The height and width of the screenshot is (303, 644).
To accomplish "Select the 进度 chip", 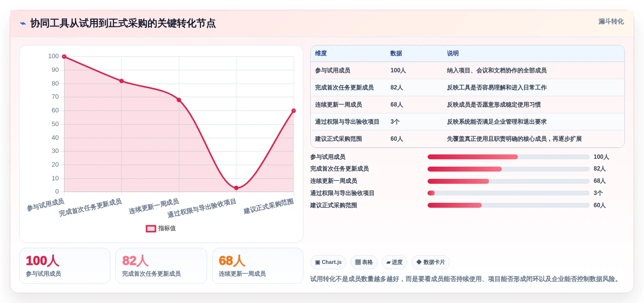I will 394,262.
